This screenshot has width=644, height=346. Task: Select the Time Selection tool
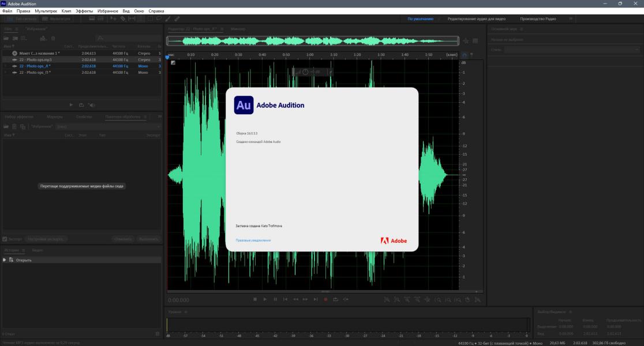click(140, 19)
